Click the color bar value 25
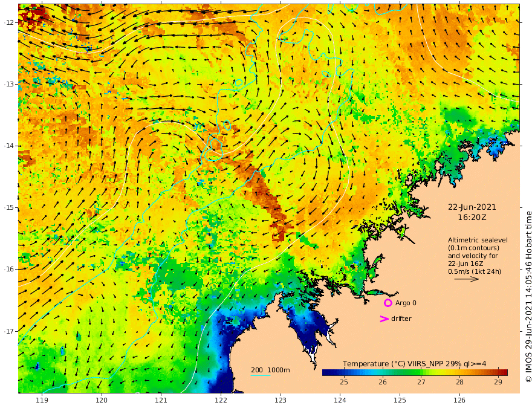 click(x=344, y=382)
